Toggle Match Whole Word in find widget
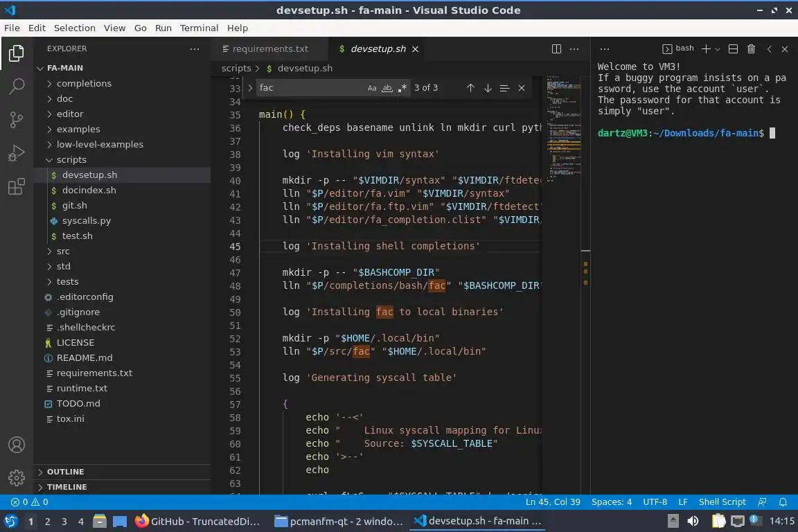Viewport: 798px width, 532px height. pyautogui.click(x=387, y=88)
